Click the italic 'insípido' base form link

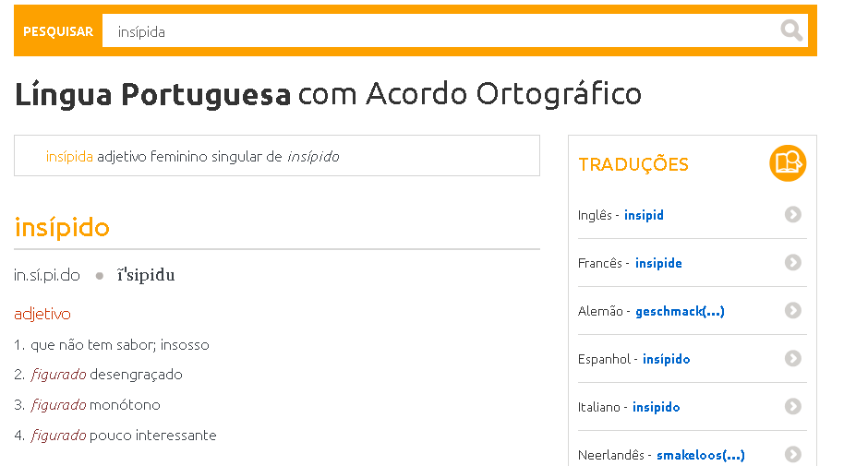pyautogui.click(x=313, y=157)
